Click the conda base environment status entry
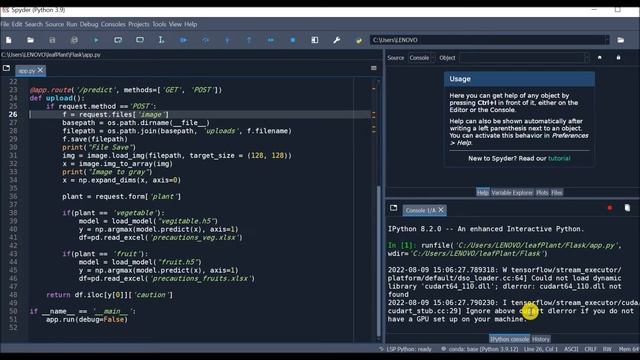Image resolution: width=640 pixels, height=360 pixels. (480, 349)
